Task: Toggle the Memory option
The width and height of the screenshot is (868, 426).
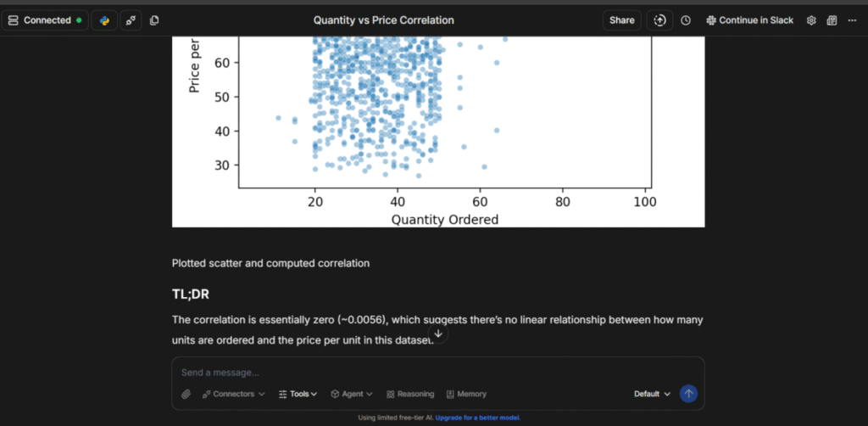Action: (x=466, y=394)
